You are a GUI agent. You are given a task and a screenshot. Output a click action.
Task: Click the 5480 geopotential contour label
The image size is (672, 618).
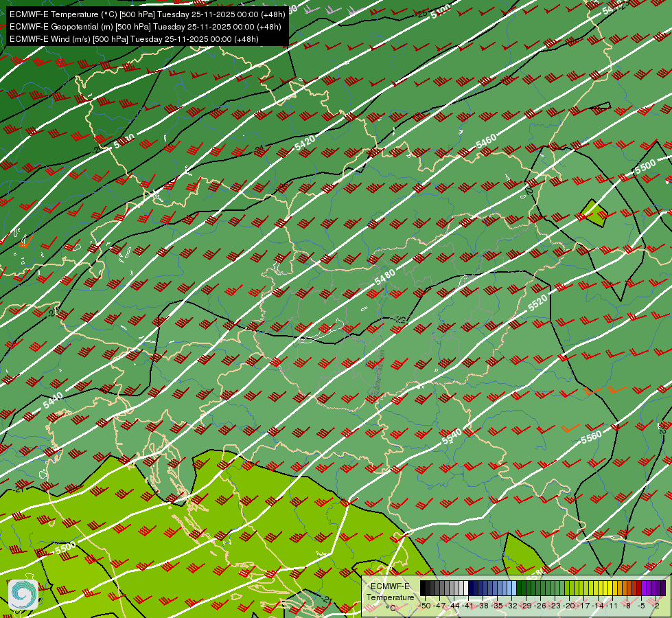[385, 277]
